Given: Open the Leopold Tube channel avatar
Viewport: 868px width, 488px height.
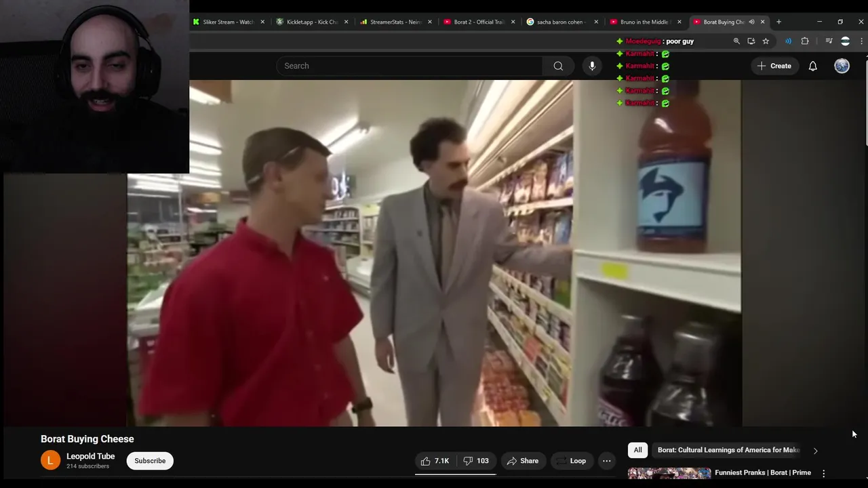Looking at the screenshot, I should pyautogui.click(x=50, y=460).
